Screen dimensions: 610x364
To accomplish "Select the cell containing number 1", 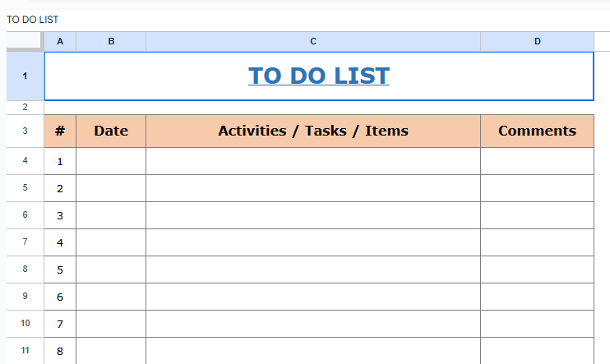I will 60,161.
